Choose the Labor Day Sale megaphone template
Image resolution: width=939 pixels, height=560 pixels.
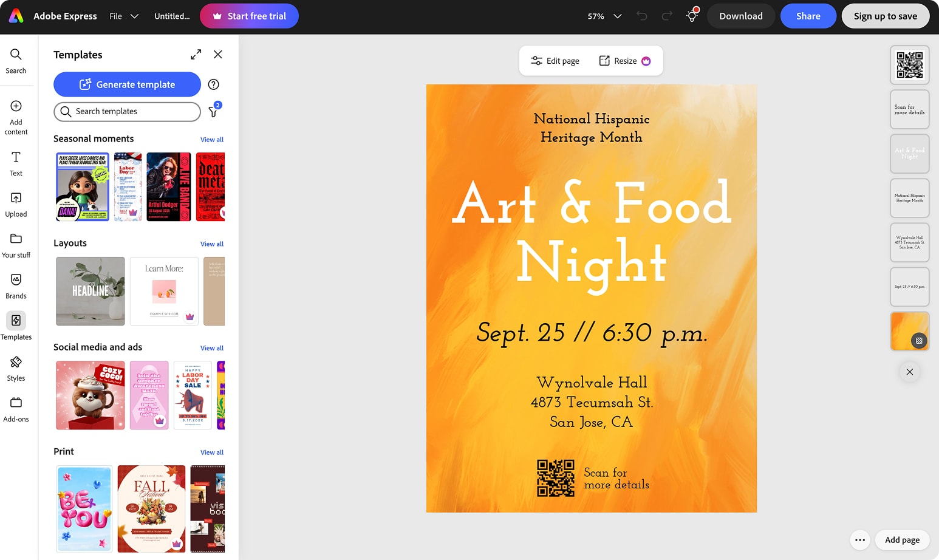coord(193,395)
